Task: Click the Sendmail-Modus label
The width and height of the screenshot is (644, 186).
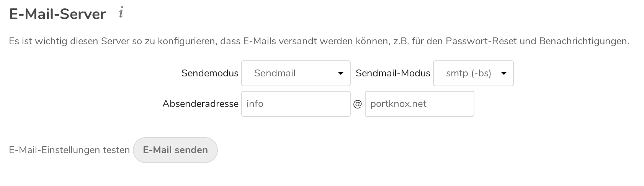Action: (x=393, y=73)
